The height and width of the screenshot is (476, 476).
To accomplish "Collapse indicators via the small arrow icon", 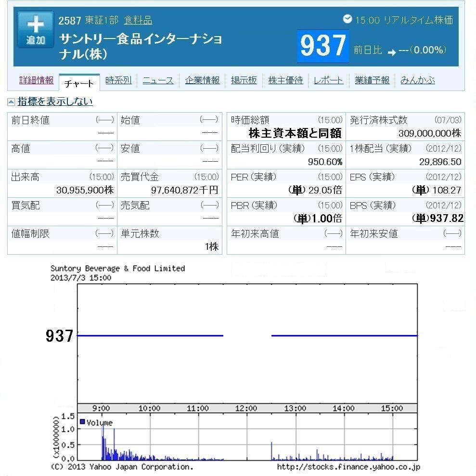I will pyautogui.click(x=11, y=102).
